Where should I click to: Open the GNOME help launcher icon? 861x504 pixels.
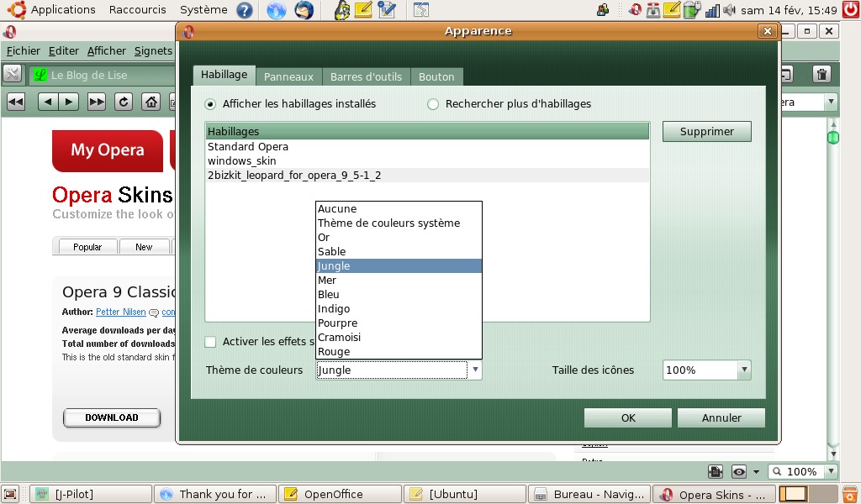[x=244, y=10]
